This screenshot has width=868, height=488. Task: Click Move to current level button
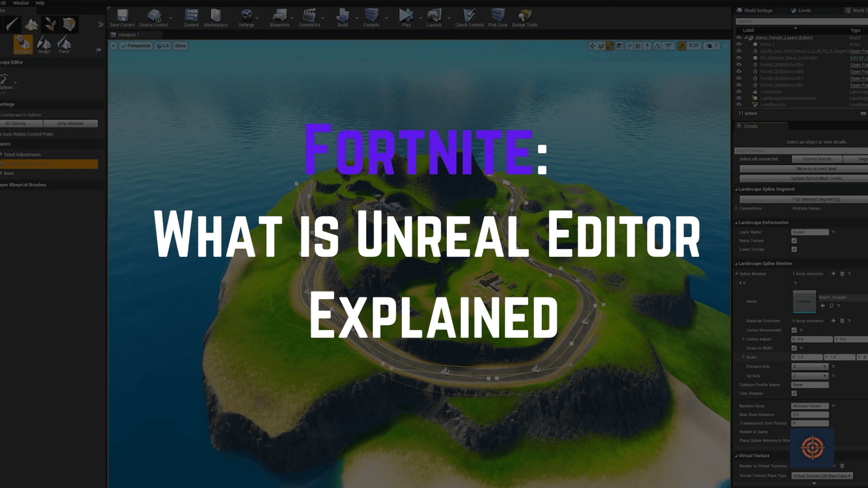tap(804, 169)
